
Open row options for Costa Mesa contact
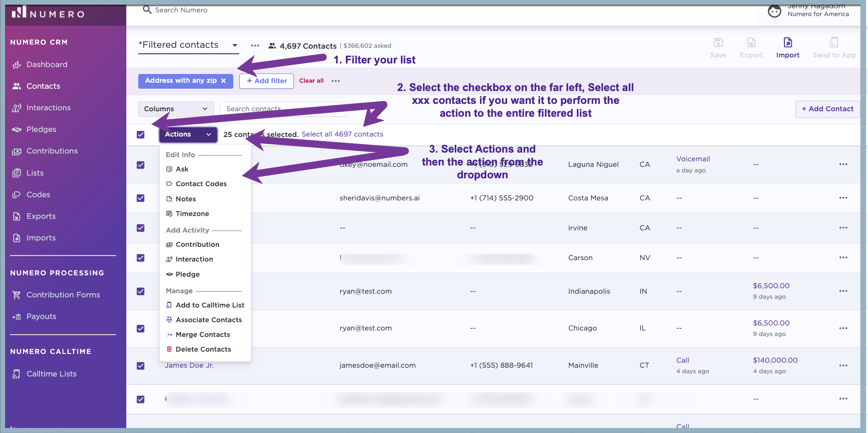pos(843,198)
